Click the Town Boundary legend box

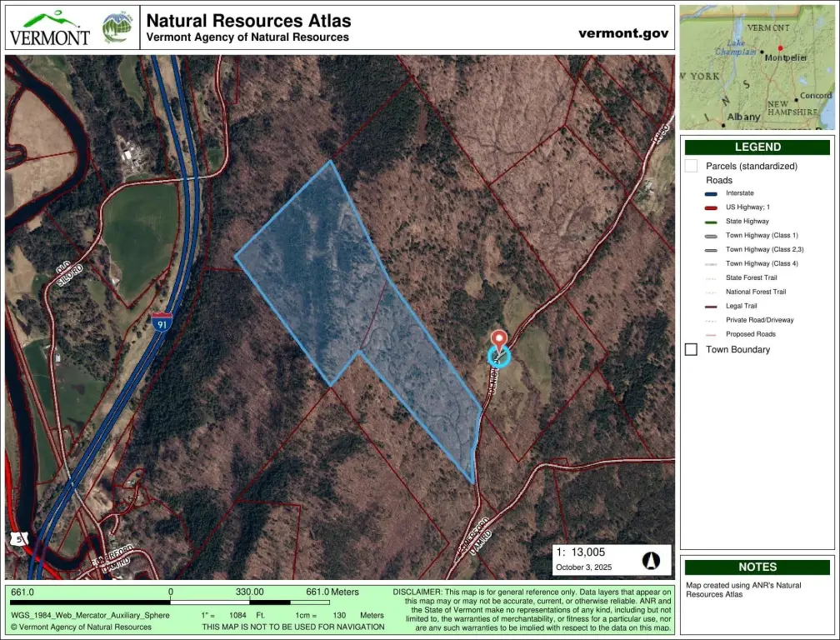pyautogui.click(x=691, y=349)
